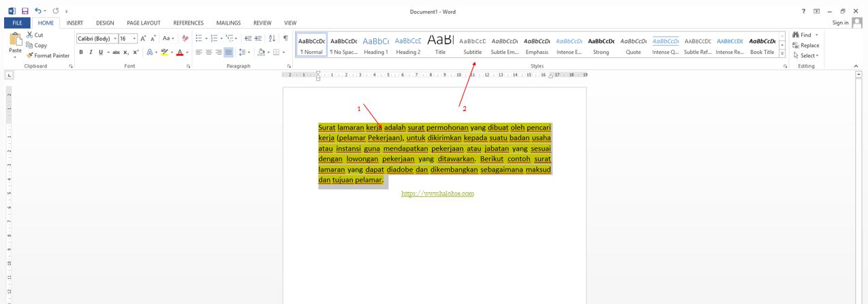Toggle Show/Hide paragraph marks
The image size is (868, 304).
point(285,39)
